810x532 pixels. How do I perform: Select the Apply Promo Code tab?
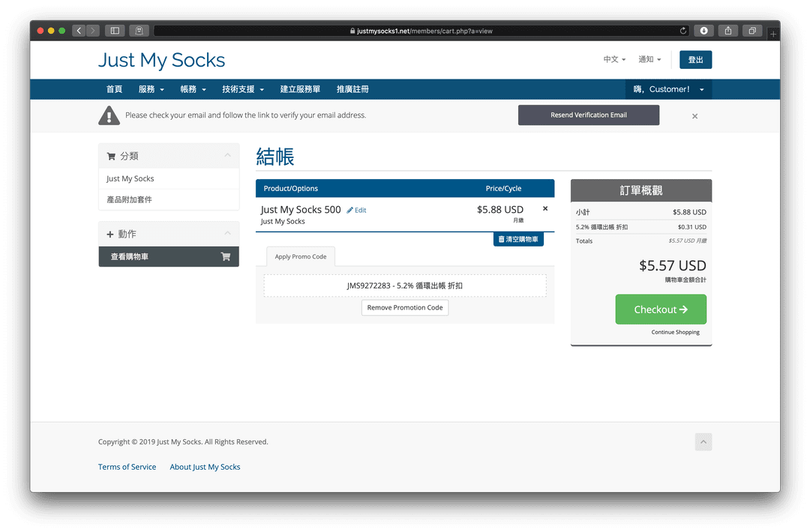click(x=301, y=256)
